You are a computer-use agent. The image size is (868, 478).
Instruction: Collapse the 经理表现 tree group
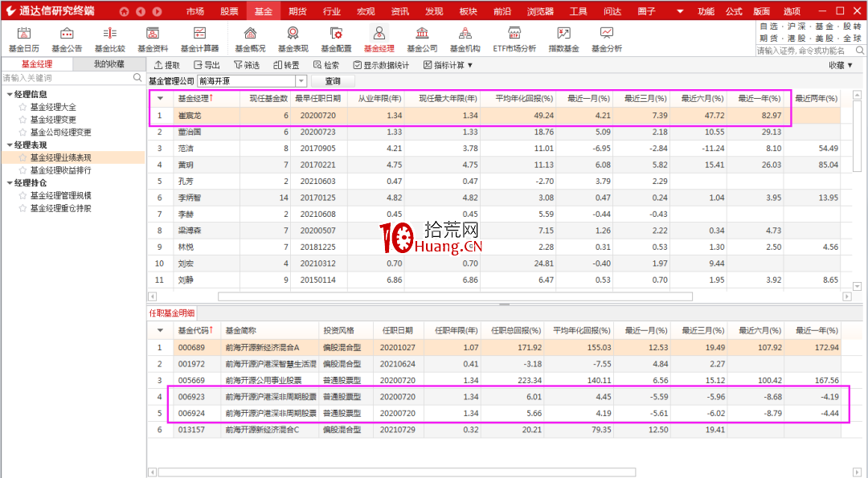pyautogui.click(x=10, y=145)
